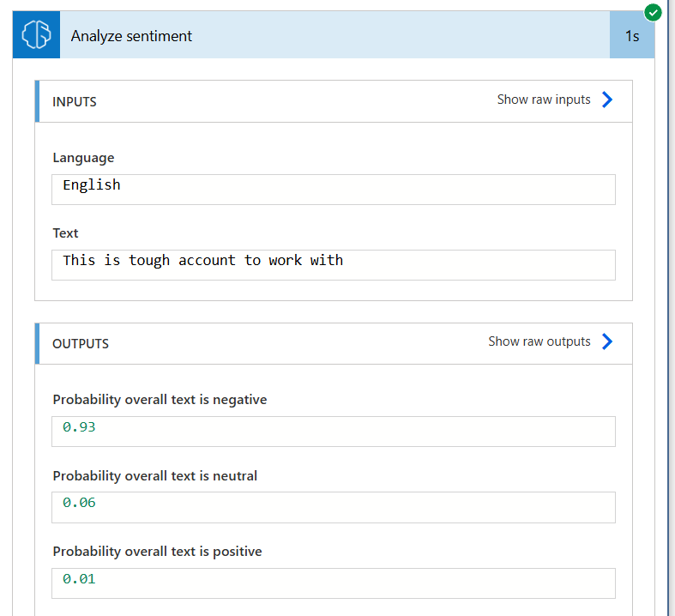Click the green success checkmark badge
This screenshot has height=616, width=675.
(653, 13)
